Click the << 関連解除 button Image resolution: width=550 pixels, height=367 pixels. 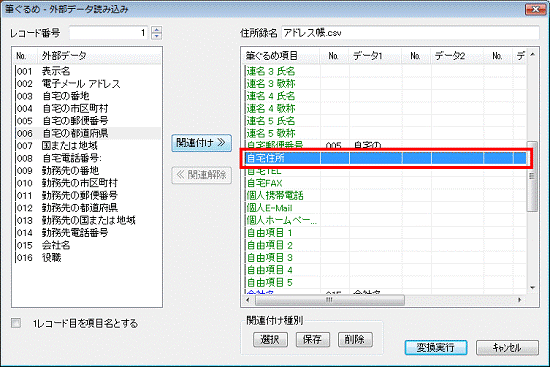click(201, 175)
